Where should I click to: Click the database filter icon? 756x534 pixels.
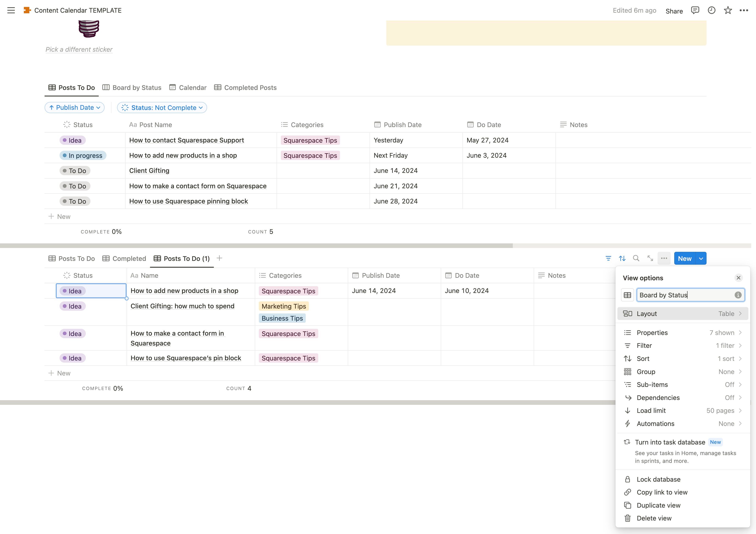pos(608,259)
